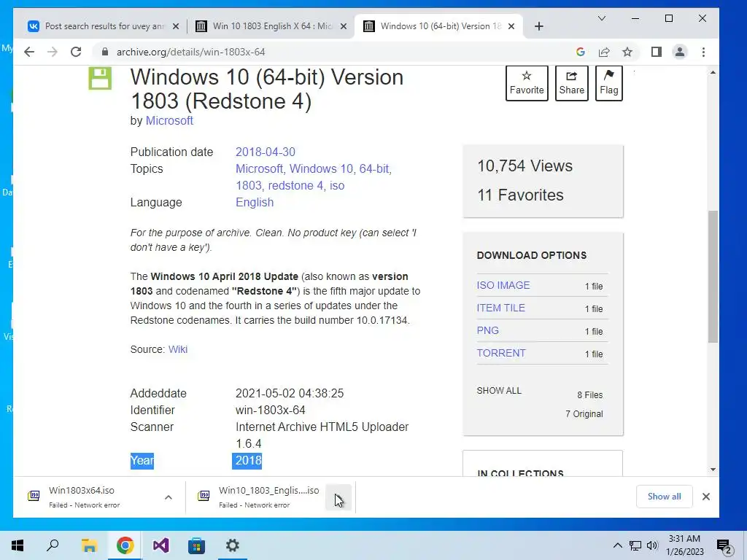
Task: Go back to the previous page
Action: [29, 52]
